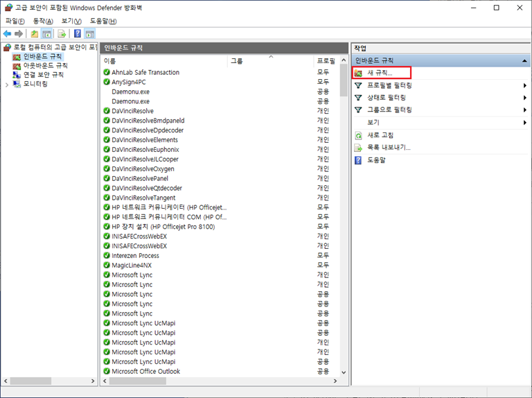This screenshot has height=398, width=532.
Task: Click vertical scrollbar down arrow in rules list
Action: [344, 372]
